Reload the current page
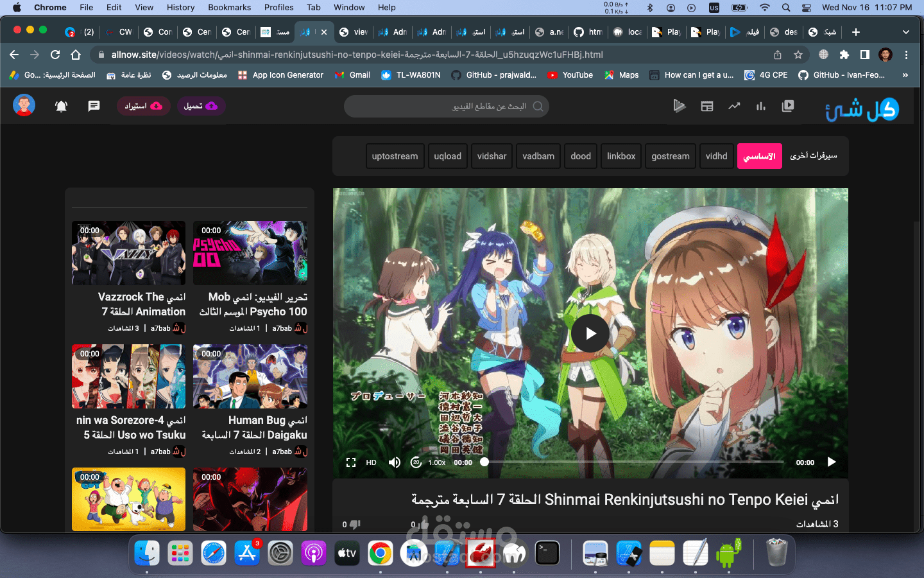Image resolution: width=924 pixels, height=578 pixels. [x=55, y=55]
